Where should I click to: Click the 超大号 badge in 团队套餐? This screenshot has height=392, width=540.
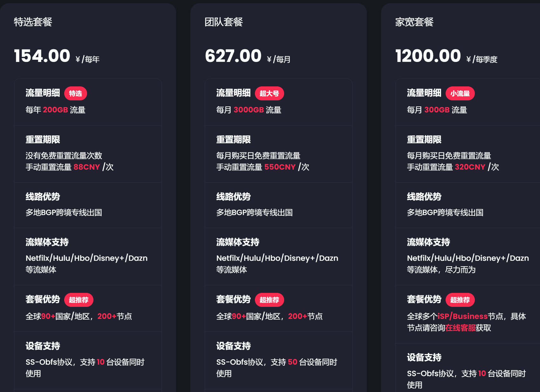(x=269, y=93)
